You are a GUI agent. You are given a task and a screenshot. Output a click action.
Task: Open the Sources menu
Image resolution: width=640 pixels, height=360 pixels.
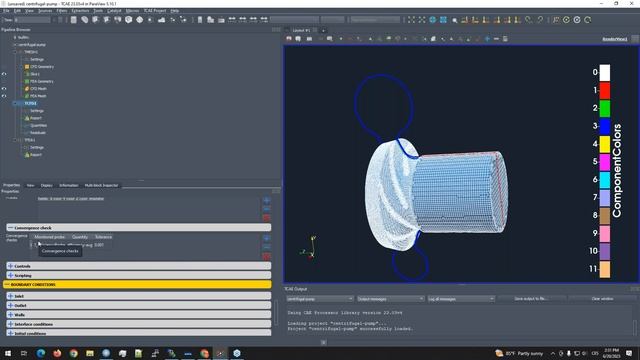click(45, 11)
